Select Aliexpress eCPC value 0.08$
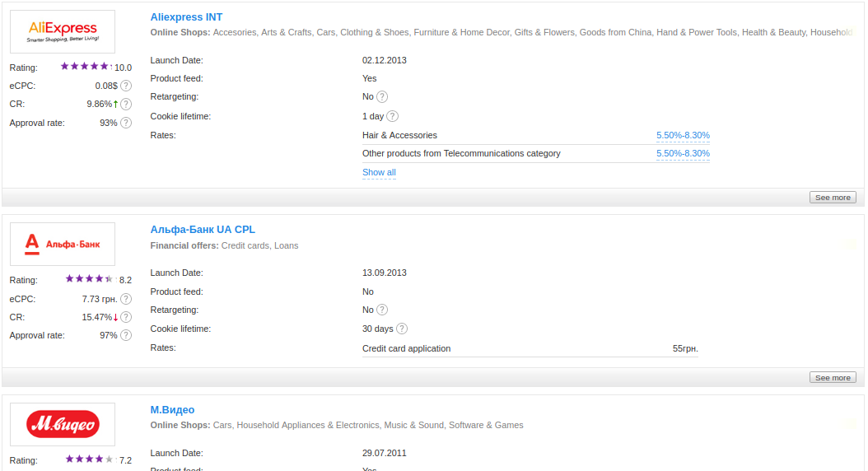Image resolution: width=868 pixels, height=471 pixels. pos(106,86)
